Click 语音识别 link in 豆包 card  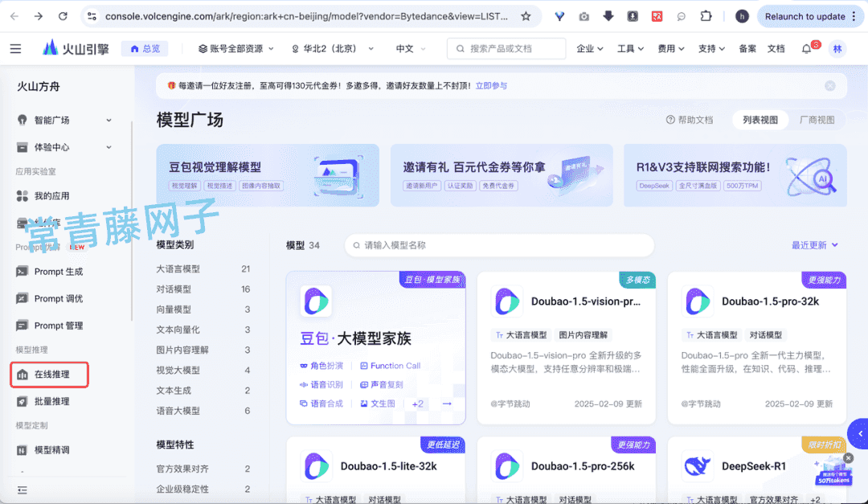[321, 384]
